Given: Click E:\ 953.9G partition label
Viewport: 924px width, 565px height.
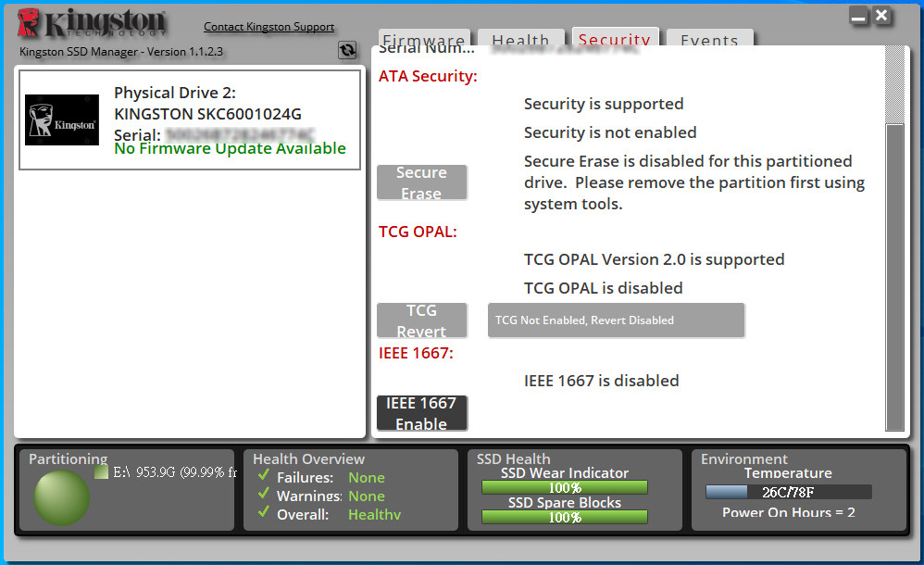Looking at the screenshot, I should [174, 472].
